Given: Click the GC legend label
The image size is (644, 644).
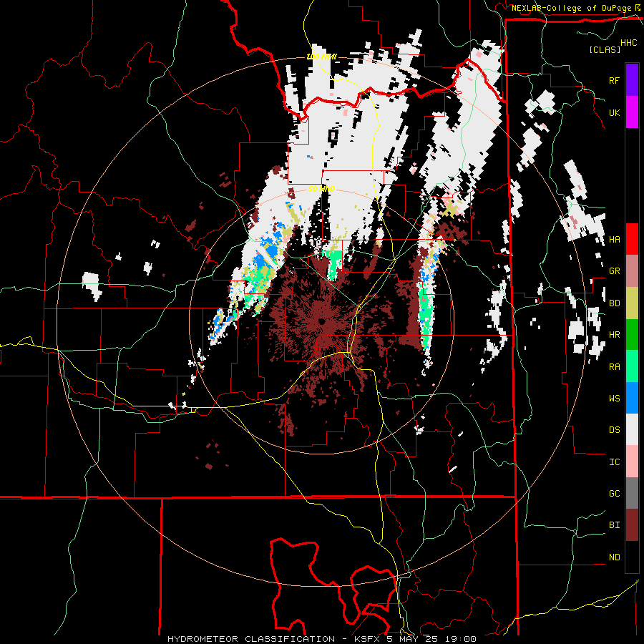Looking at the screenshot, I should coord(614,493).
